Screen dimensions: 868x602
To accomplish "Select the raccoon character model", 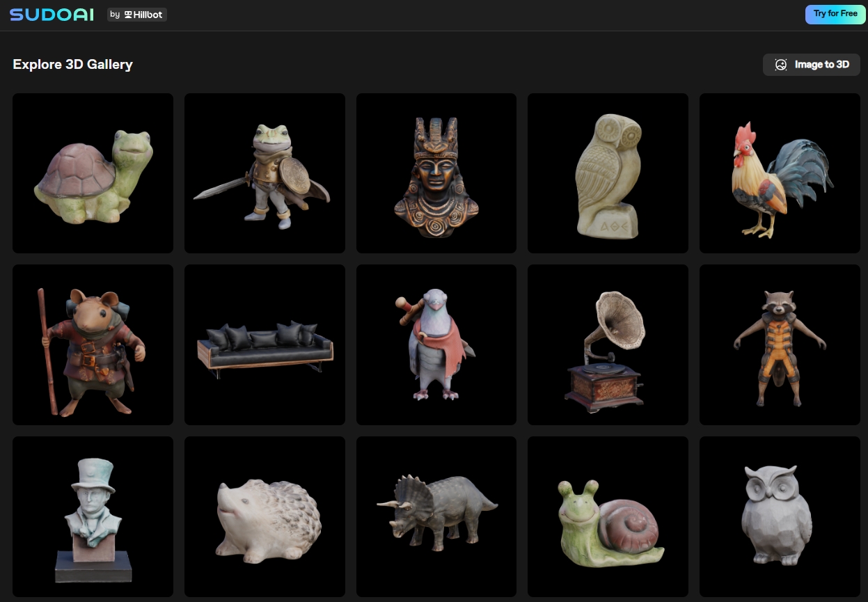I will (780, 344).
